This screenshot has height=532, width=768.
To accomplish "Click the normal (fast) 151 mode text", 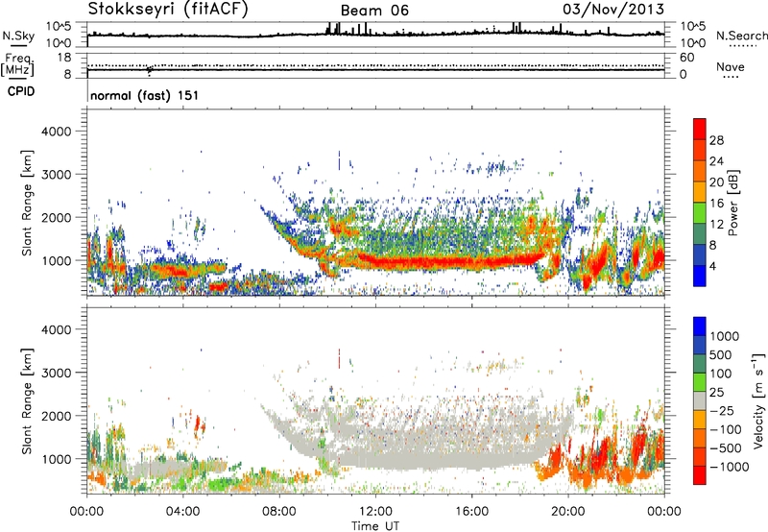I will (145, 95).
